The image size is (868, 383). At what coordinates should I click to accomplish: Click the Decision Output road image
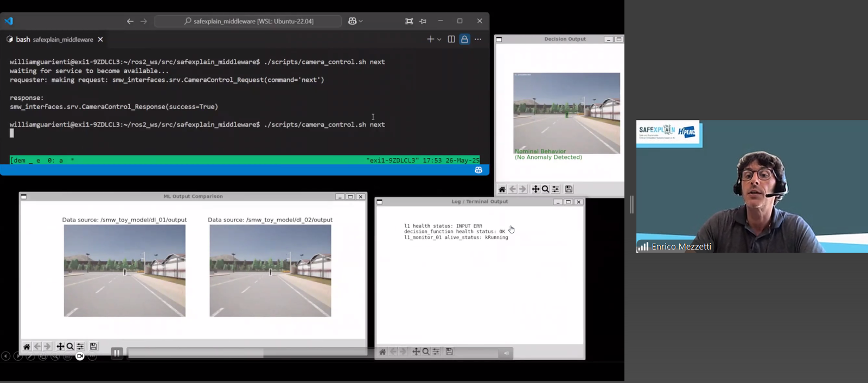[x=567, y=113]
